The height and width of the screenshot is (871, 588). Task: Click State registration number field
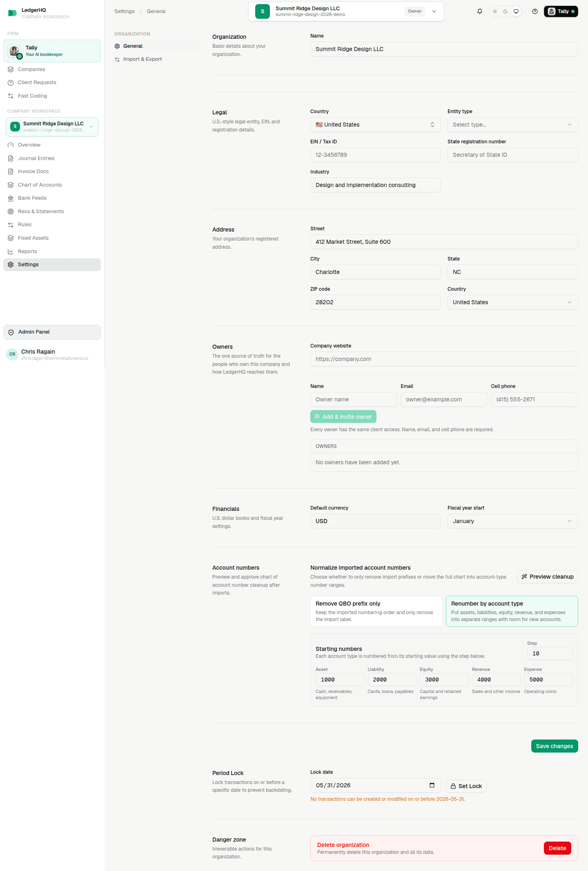(x=512, y=155)
